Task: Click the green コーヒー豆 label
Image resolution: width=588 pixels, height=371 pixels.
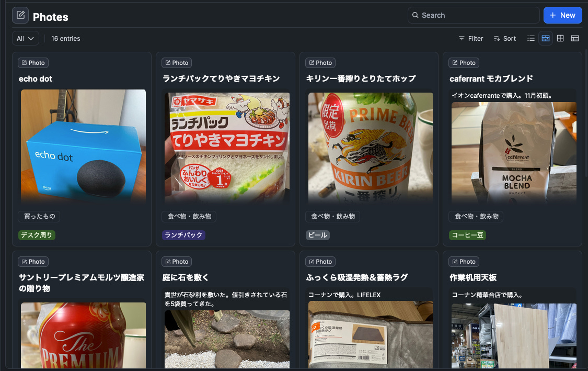Action: pos(468,235)
